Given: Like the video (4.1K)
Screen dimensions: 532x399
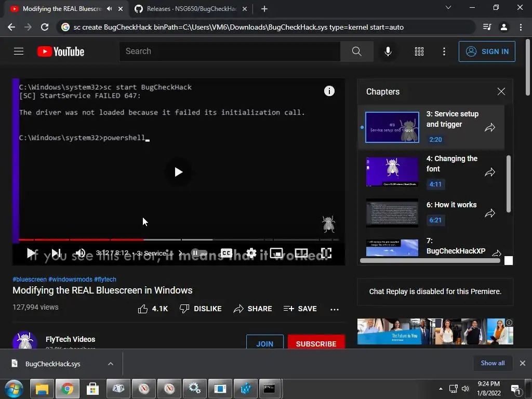Looking at the screenshot, I should (x=153, y=309).
